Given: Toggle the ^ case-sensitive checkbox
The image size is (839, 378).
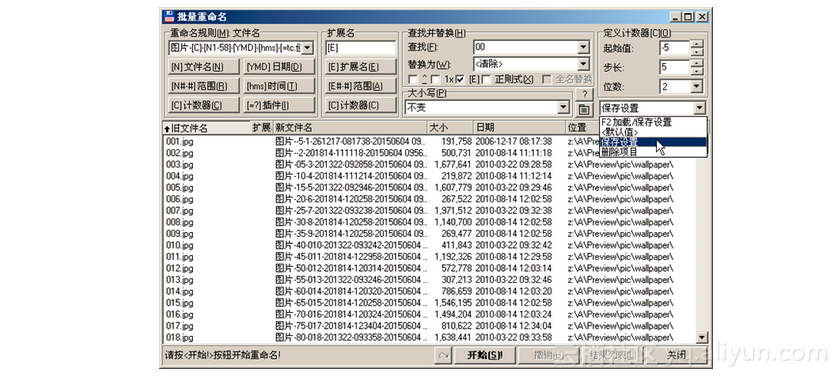Looking at the screenshot, I should [x=413, y=79].
